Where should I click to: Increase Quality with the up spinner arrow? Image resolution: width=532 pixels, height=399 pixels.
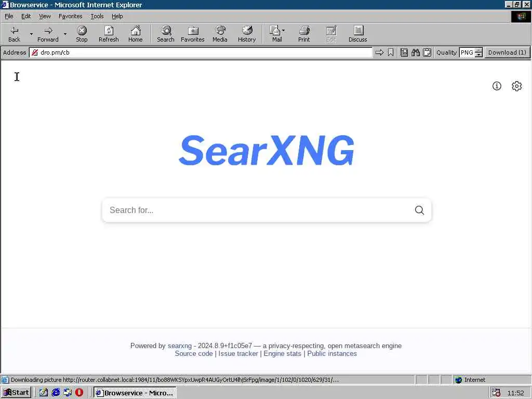pos(478,50)
